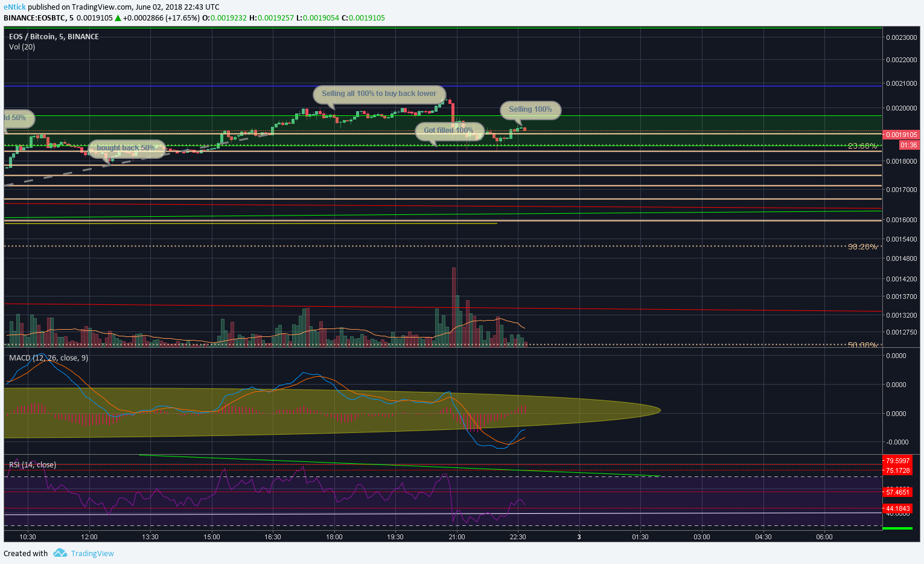Click the 0.0016000 price axis label
The height and width of the screenshot is (564, 924).
902,220
